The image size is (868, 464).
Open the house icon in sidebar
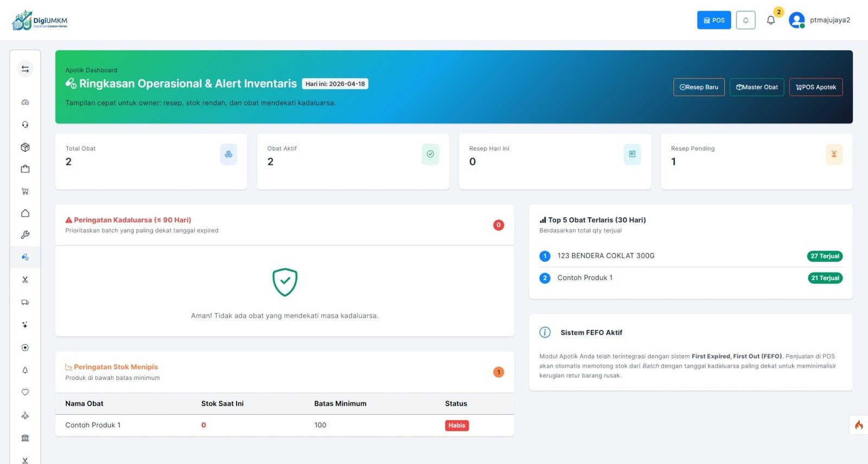[x=25, y=213]
